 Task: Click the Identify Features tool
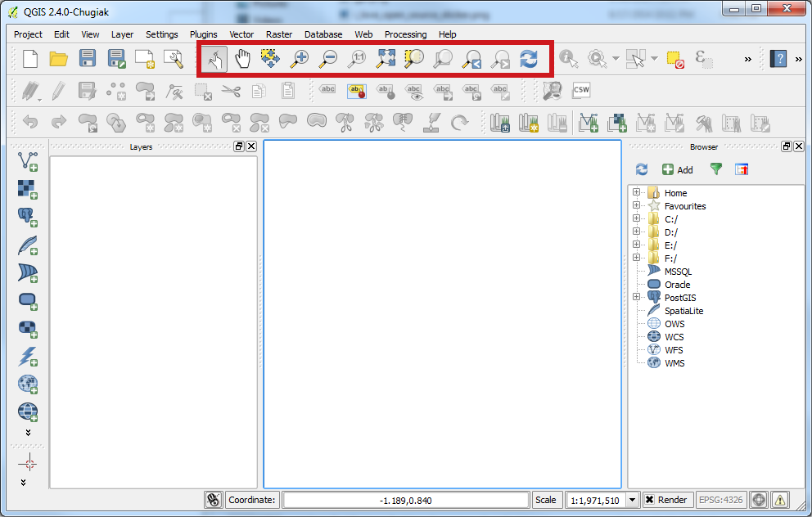tap(568, 58)
